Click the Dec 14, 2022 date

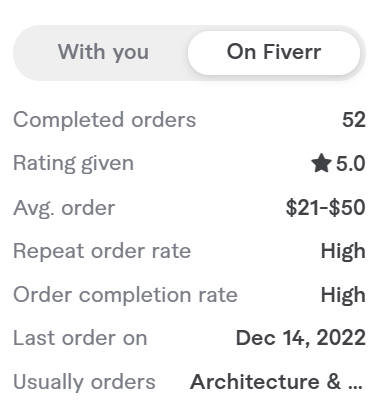[x=301, y=338]
